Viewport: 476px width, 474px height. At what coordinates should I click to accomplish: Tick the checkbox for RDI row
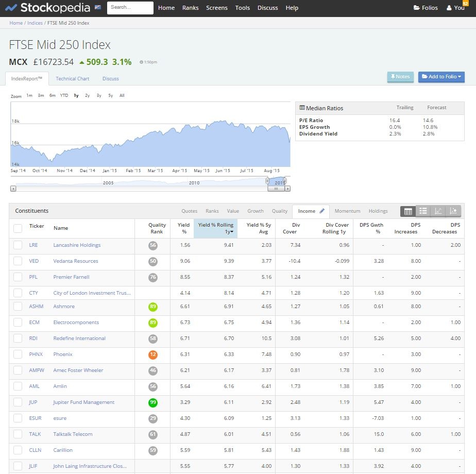(x=18, y=338)
